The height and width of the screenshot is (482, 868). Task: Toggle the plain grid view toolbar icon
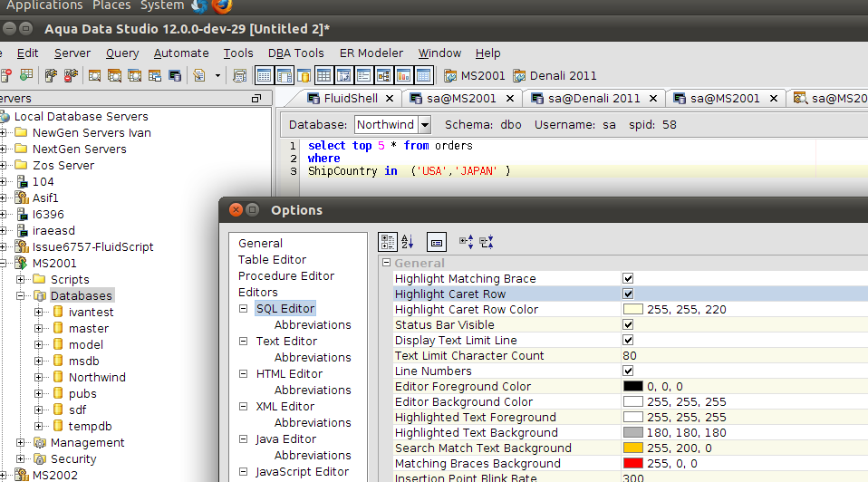pos(323,75)
